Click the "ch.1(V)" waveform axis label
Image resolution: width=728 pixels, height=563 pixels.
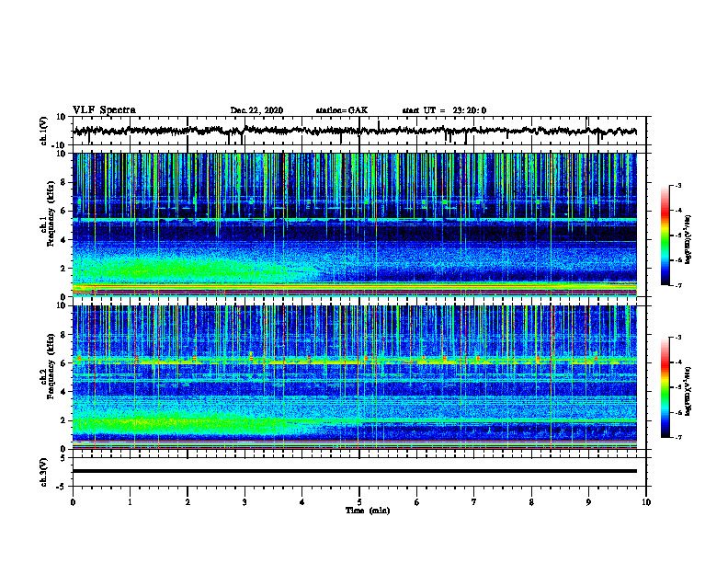(x=44, y=131)
